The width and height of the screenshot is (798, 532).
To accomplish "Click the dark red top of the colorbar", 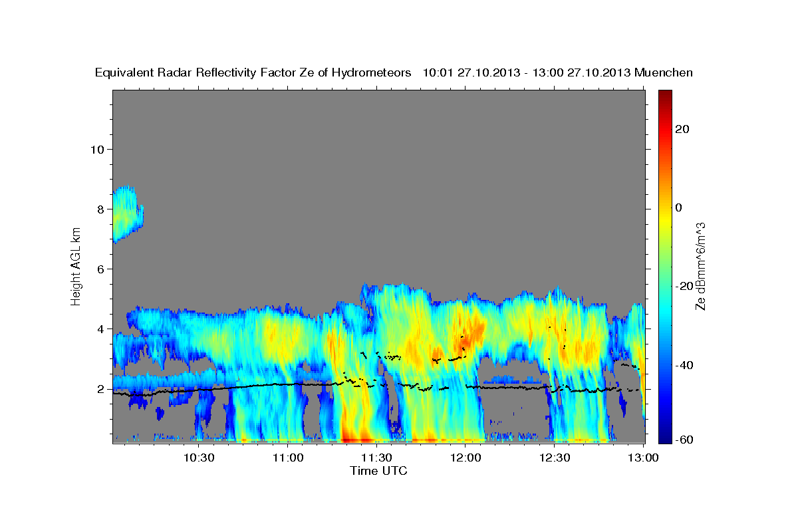I will tap(664, 94).
